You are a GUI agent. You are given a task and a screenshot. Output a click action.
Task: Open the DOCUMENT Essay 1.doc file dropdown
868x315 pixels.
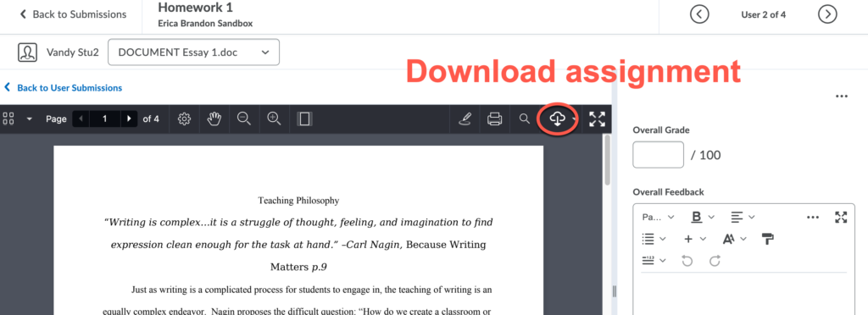pyautogui.click(x=194, y=52)
